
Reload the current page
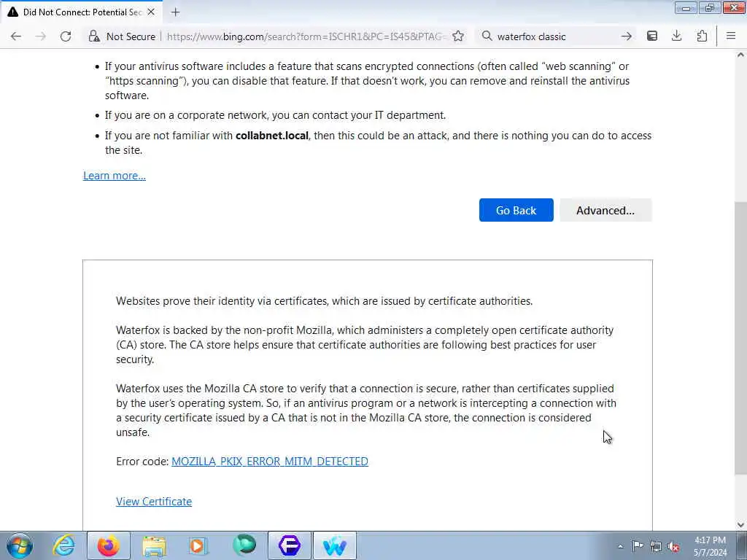tap(66, 36)
